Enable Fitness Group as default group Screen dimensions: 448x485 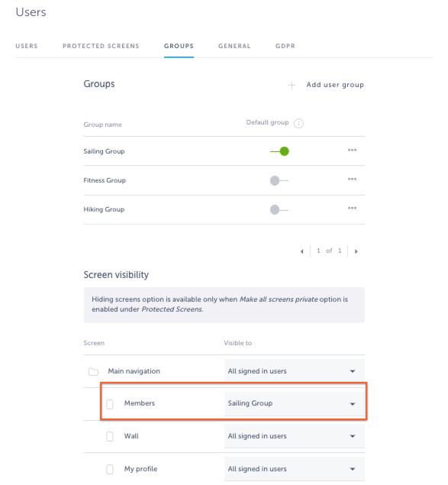(279, 181)
